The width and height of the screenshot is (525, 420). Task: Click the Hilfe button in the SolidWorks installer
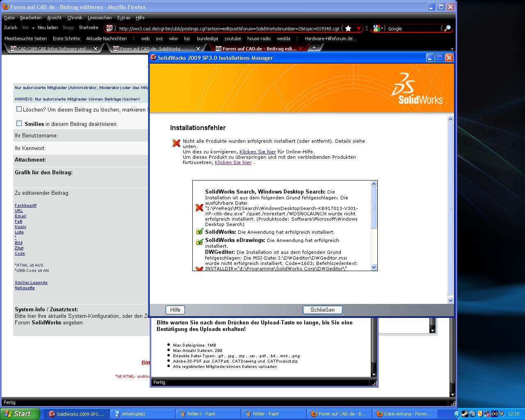[175, 310]
